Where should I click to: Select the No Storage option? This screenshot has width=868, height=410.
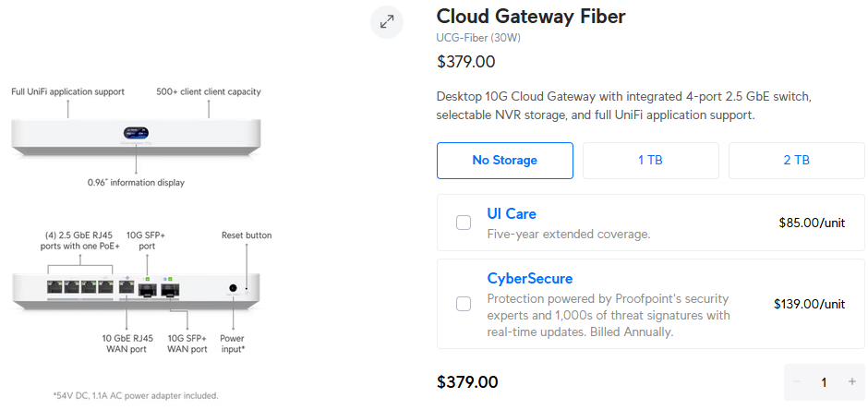pyautogui.click(x=505, y=161)
